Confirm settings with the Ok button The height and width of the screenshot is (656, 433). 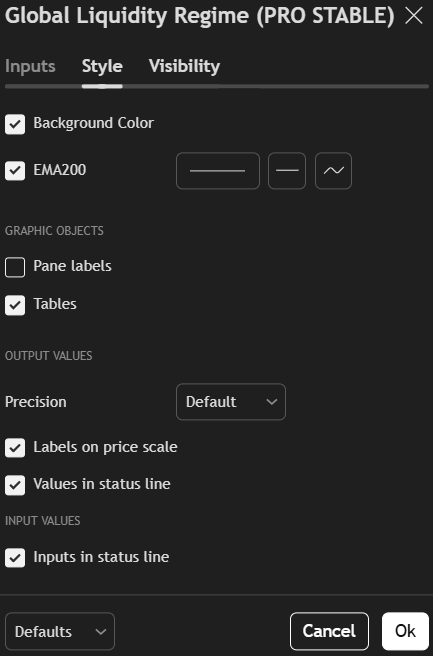click(x=405, y=631)
